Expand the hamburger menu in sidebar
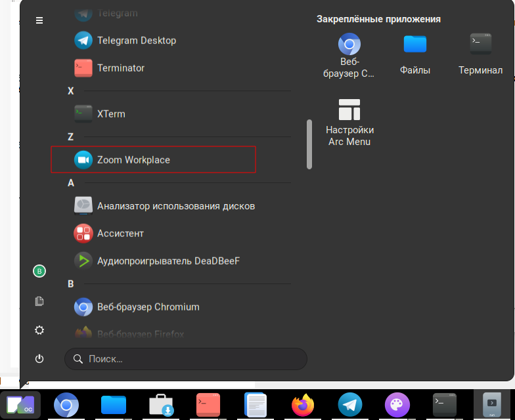Image resolution: width=515 pixels, height=420 pixels. tap(39, 20)
